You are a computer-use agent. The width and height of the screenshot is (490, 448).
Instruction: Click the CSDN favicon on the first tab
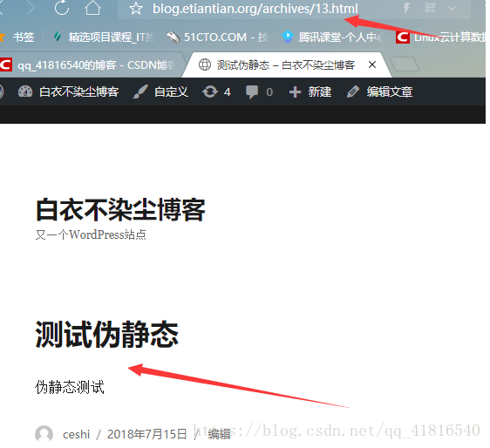tap(5, 64)
